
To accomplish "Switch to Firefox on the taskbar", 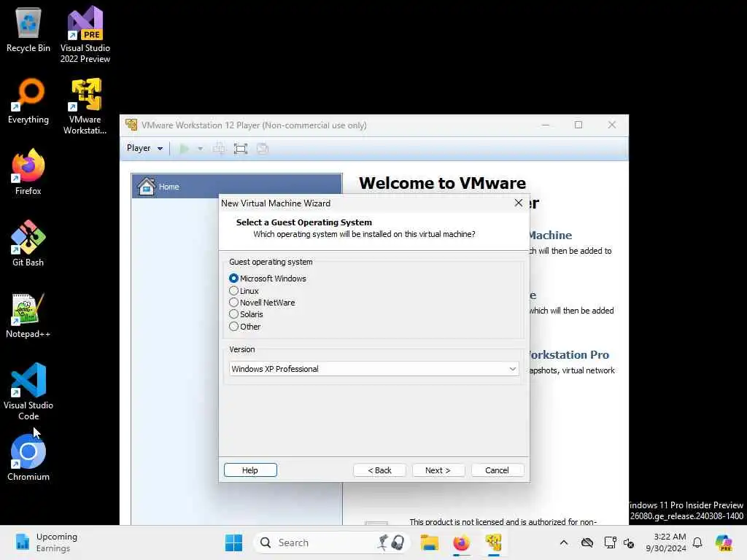I will [x=461, y=542].
